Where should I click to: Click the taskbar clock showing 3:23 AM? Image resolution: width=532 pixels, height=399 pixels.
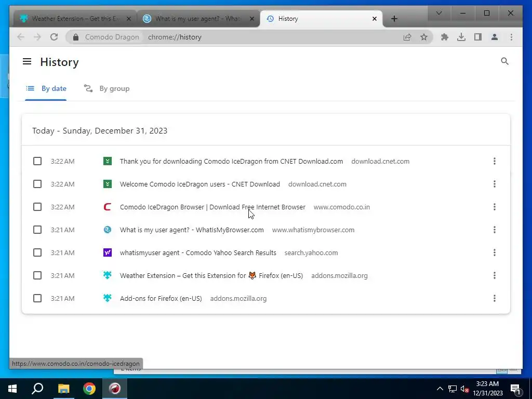click(x=487, y=389)
